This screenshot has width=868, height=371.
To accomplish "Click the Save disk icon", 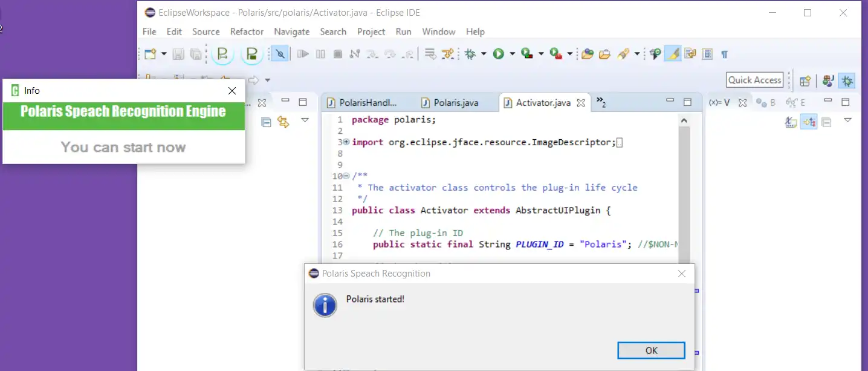I will pyautogui.click(x=178, y=54).
